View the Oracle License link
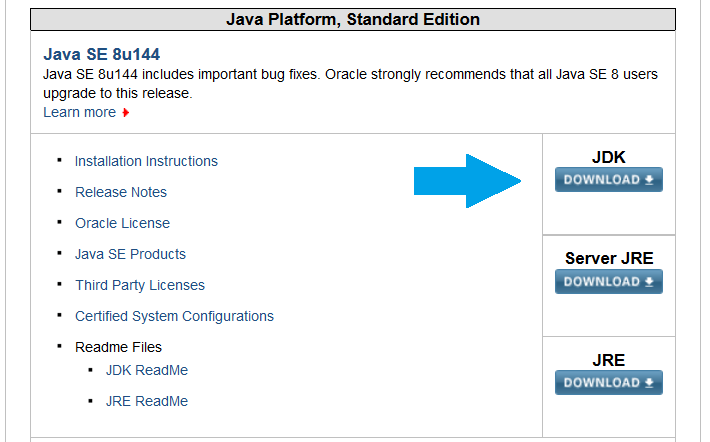 click(122, 223)
